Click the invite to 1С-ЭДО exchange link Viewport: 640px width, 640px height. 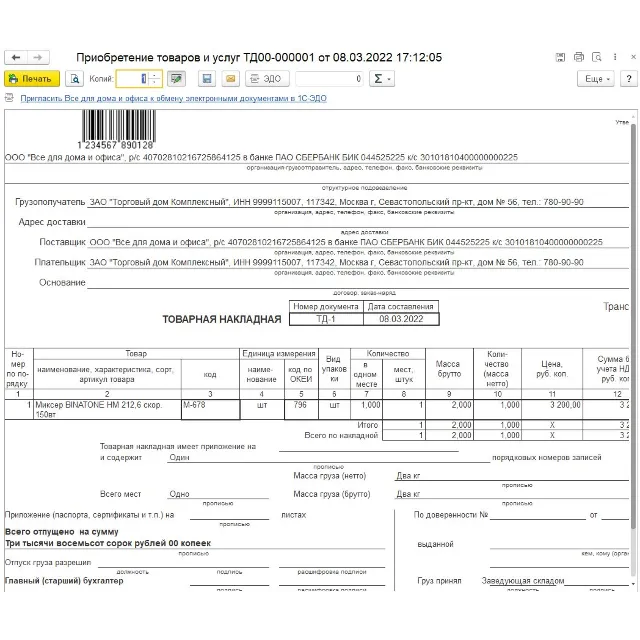[173, 98]
